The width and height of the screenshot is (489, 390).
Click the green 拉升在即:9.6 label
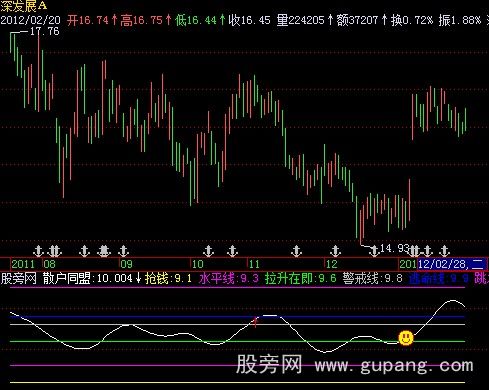[x=300, y=278]
